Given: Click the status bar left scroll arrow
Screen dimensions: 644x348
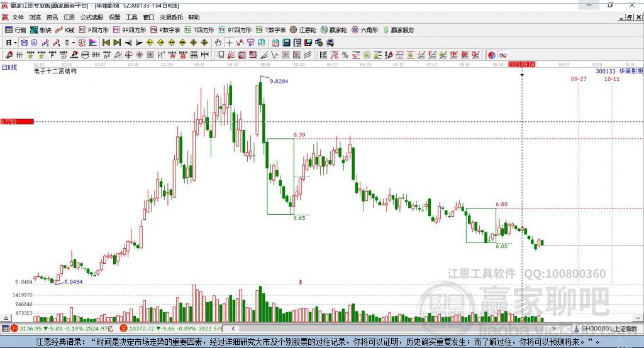Looking at the screenshot, I should tap(233, 329).
